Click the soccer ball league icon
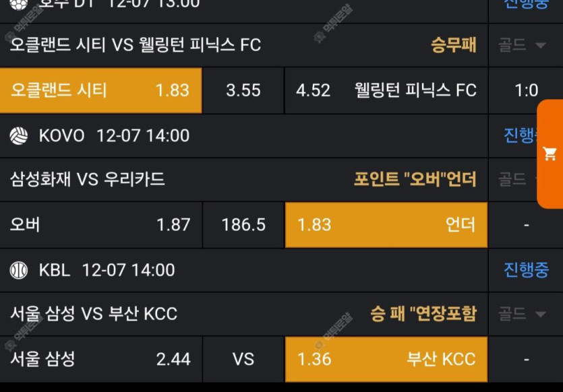 [x=17, y=3]
